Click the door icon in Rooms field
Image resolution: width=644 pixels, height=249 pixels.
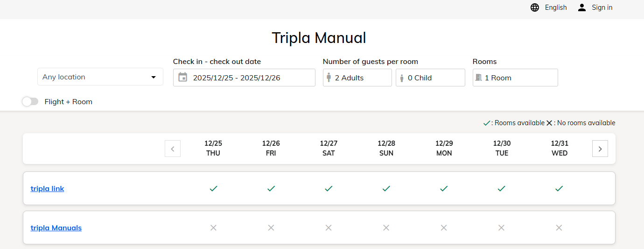(x=478, y=78)
